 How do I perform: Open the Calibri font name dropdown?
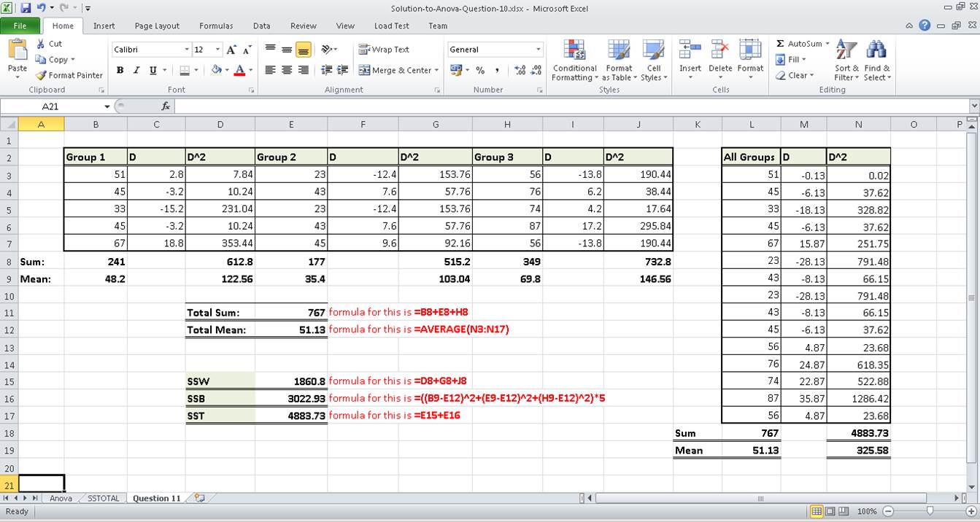tap(187, 50)
